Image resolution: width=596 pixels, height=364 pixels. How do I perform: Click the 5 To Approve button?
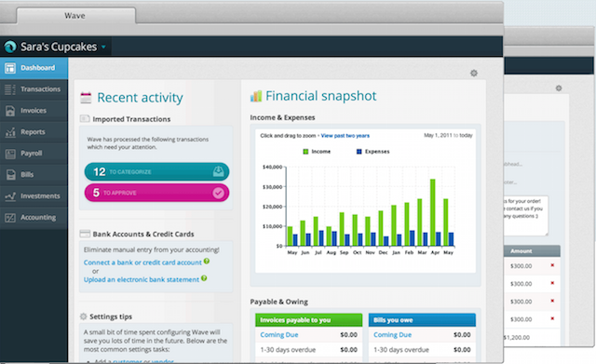coord(156,193)
